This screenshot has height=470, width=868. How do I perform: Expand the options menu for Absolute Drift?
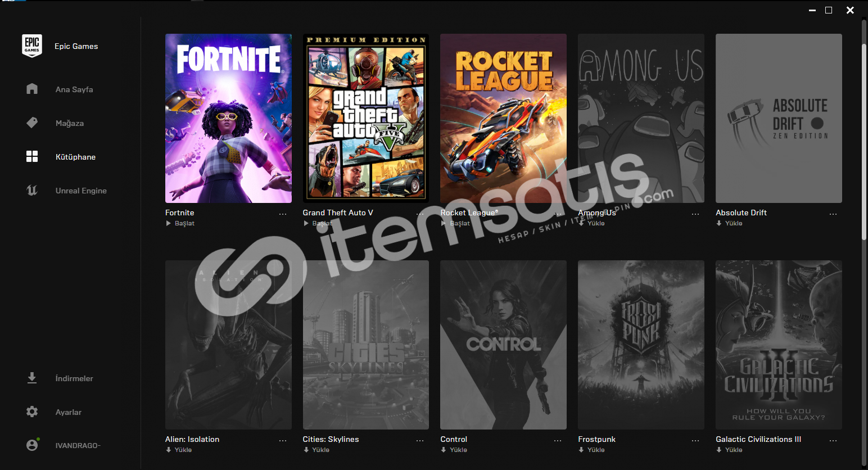pos(833,214)
